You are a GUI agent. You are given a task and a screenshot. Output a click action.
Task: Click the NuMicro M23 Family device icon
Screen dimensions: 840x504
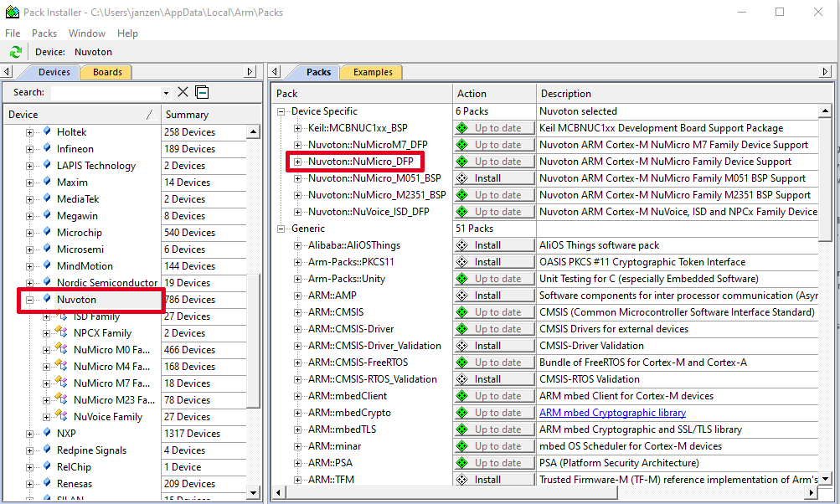point(62,399)
